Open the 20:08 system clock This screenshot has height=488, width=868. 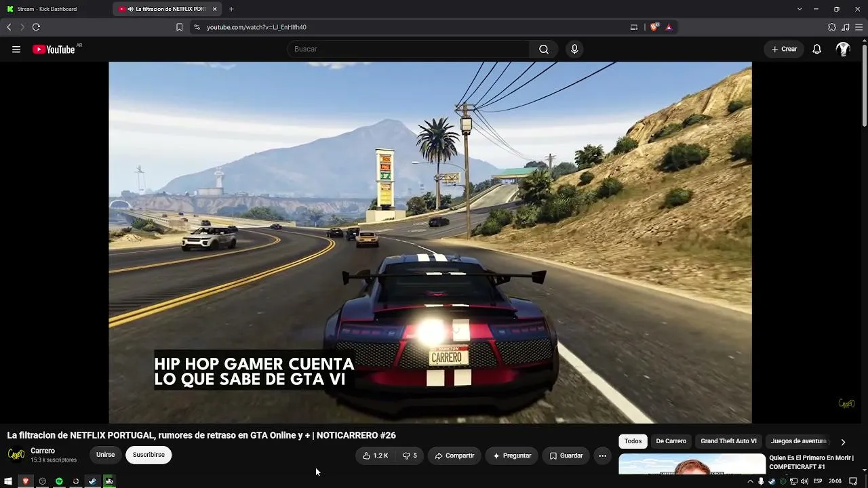coord(835,481)
